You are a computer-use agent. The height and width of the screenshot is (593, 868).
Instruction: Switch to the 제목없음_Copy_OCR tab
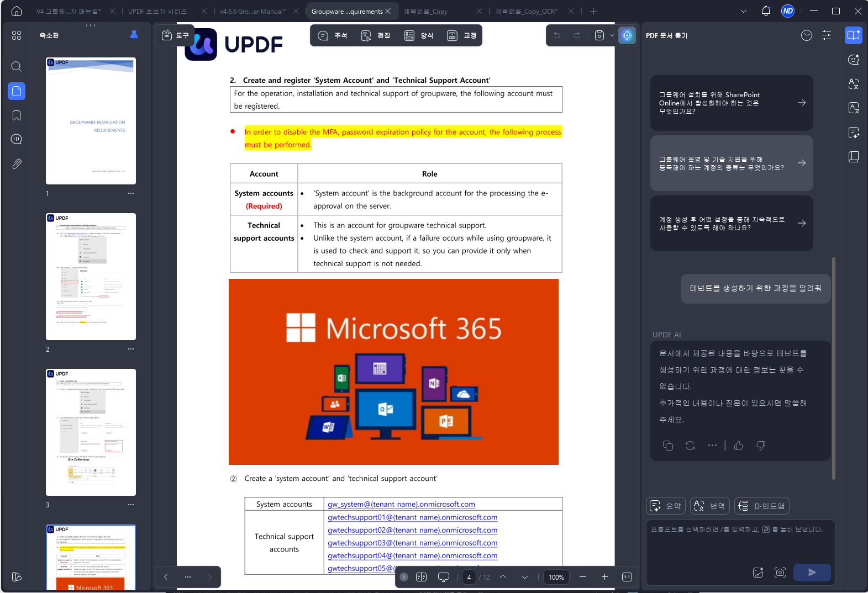coord(526,11)
